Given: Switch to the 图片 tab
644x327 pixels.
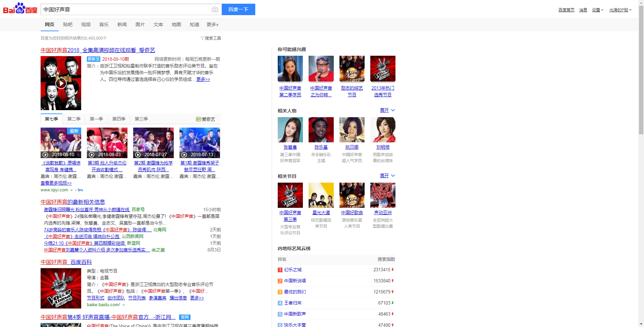Looking at the screenshot, I should pos(140,25).
